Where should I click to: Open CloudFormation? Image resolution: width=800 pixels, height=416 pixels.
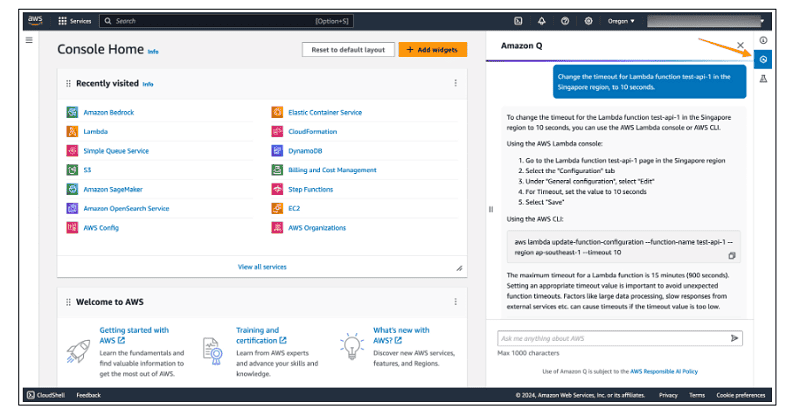(x=313, y=132)
